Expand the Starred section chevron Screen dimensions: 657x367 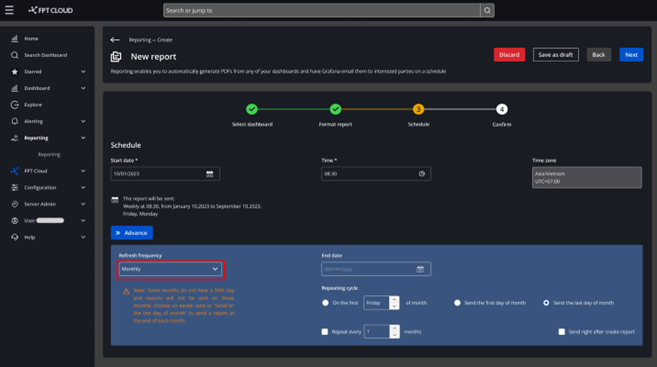pos(83,72)
